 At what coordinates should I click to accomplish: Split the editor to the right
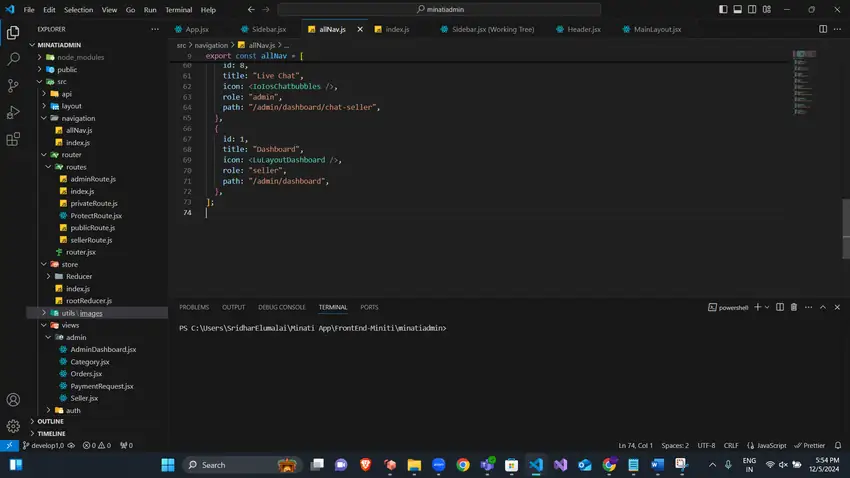[823, 29]
